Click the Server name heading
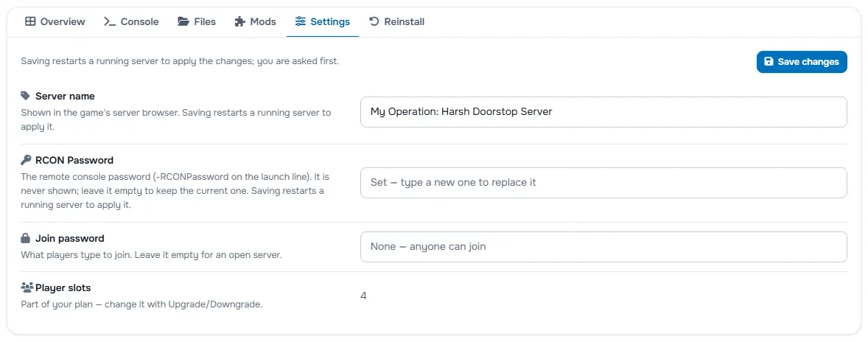 65,96
